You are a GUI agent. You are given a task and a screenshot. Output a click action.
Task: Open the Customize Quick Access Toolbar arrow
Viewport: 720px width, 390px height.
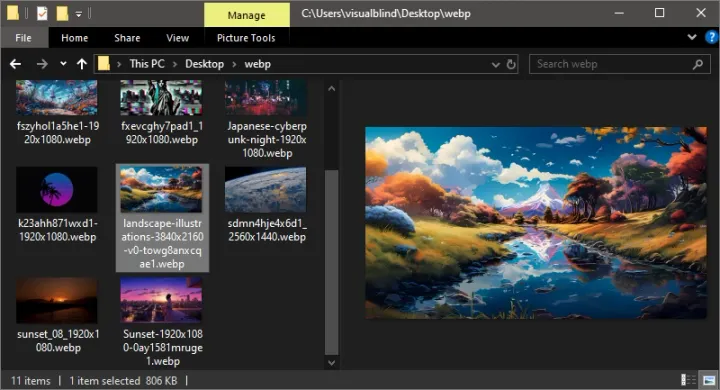point(79,14)
